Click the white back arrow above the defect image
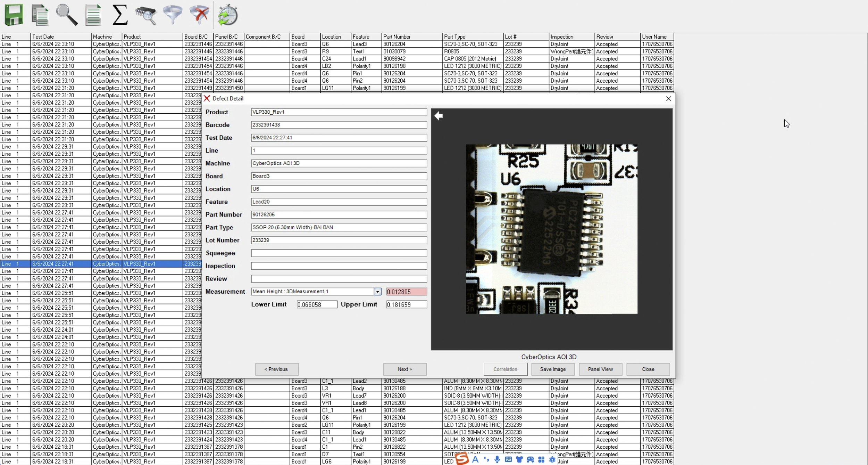This screenshot has width=868, height=465. 439,116
